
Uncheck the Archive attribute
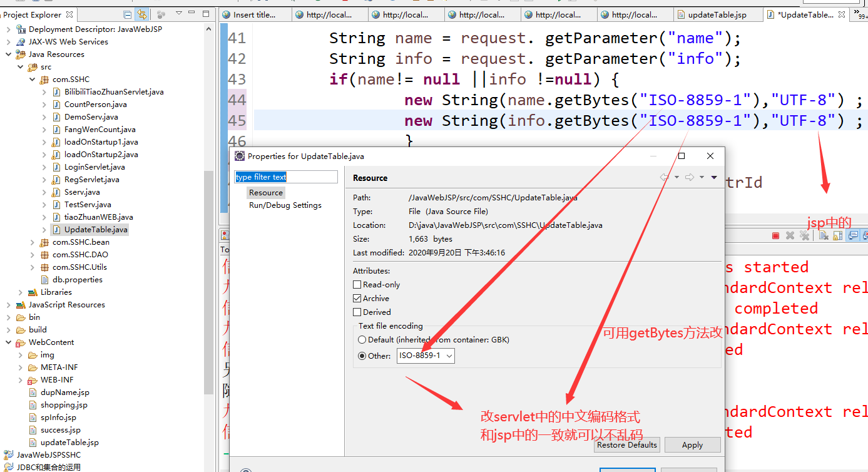point(357,299)
